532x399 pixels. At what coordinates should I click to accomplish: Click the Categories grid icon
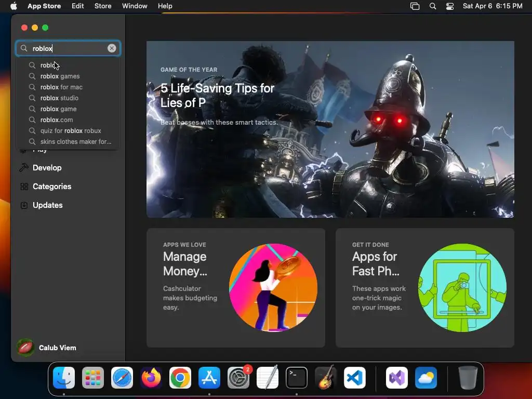24,187
